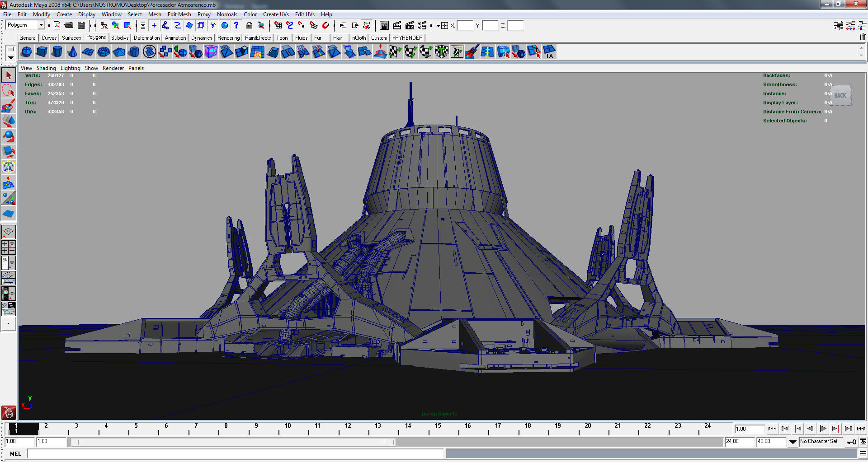Create a polygon sphere from shelf
The image size is (868, 462).
pyautogui.click(x=26, y=51)
